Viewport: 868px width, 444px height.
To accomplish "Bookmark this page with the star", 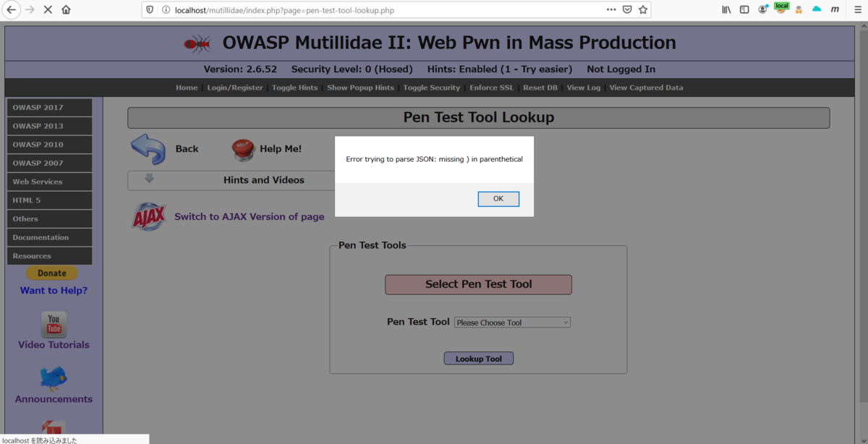I will pos(643,10).
